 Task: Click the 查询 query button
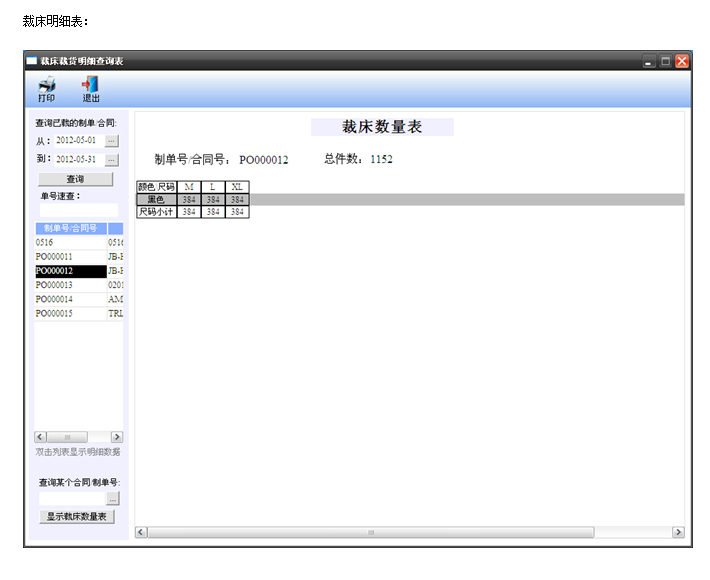click(75, 179)
